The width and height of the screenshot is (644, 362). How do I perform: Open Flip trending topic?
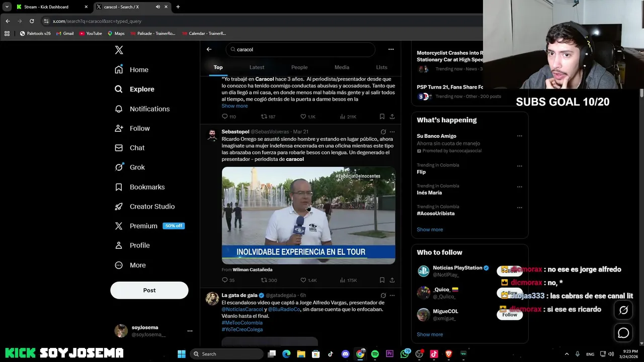421,172
